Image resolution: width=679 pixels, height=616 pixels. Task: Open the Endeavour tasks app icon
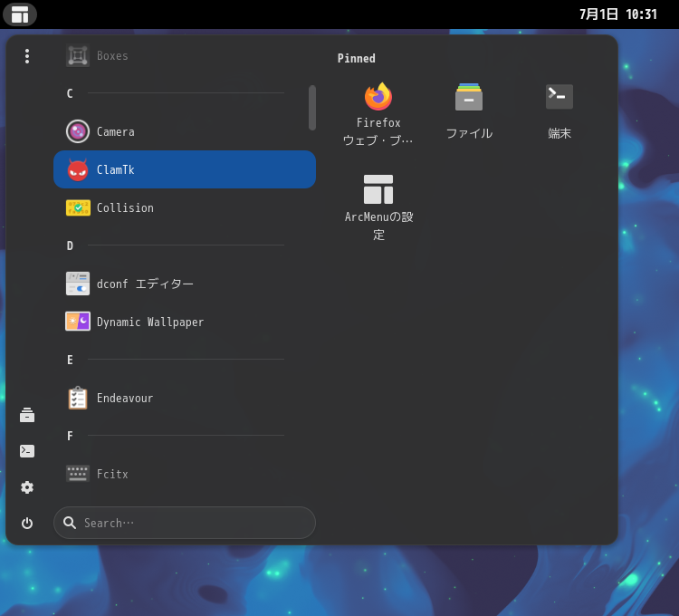pos(78,398)
